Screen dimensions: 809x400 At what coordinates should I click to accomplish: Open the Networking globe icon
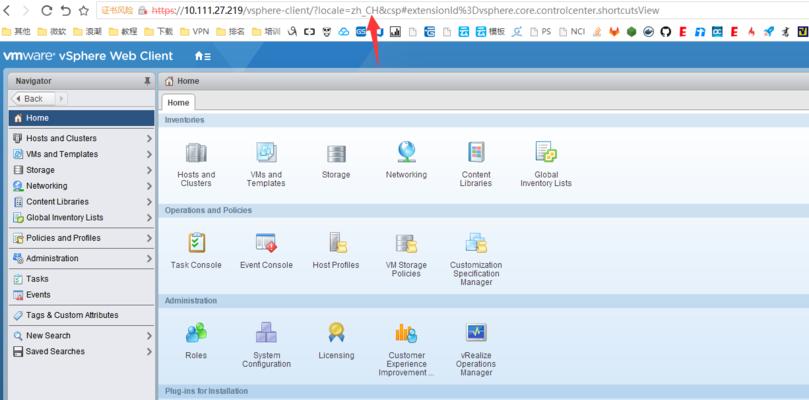point(407,152)
